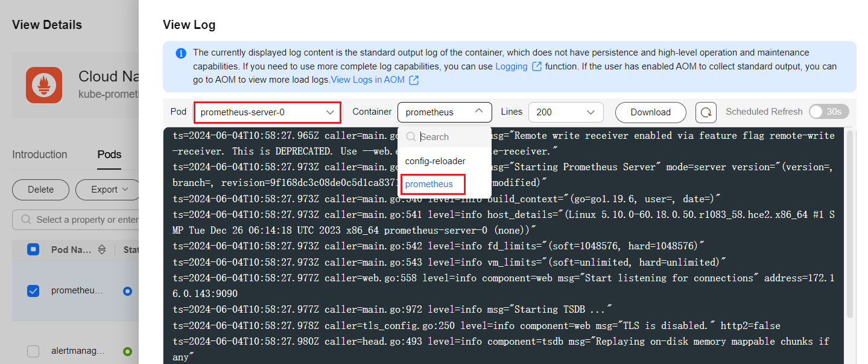The image size is (868, 364).
Task: Click the search magnifier in container dropdown
Action: [411, 137]
